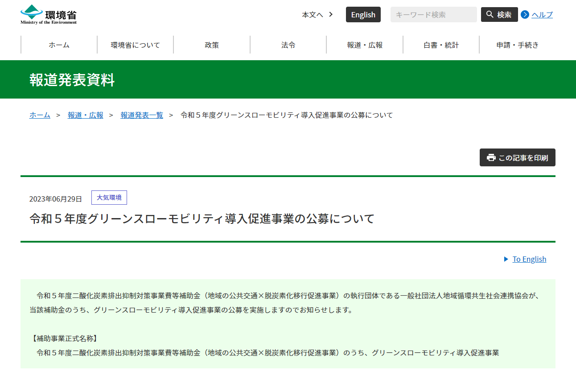Select 白書・統計 in the navigation bar
Screen dimensions: 576x392
point(441,45)
